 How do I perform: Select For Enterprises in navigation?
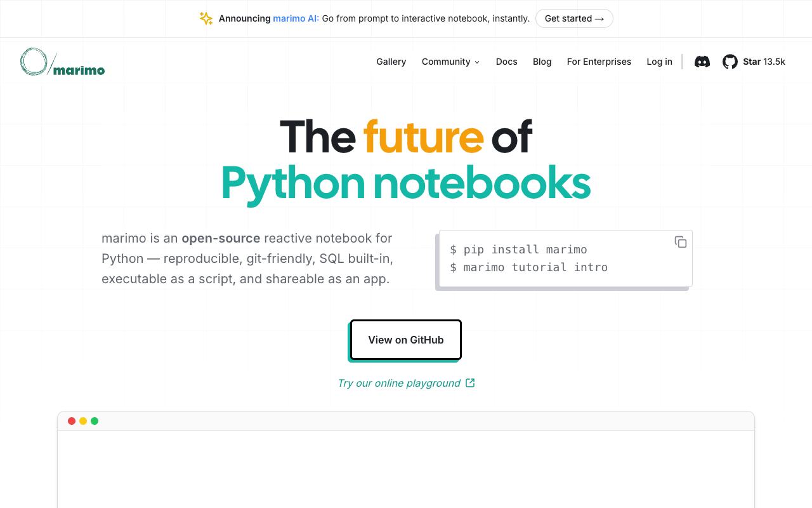click(599, 62)
